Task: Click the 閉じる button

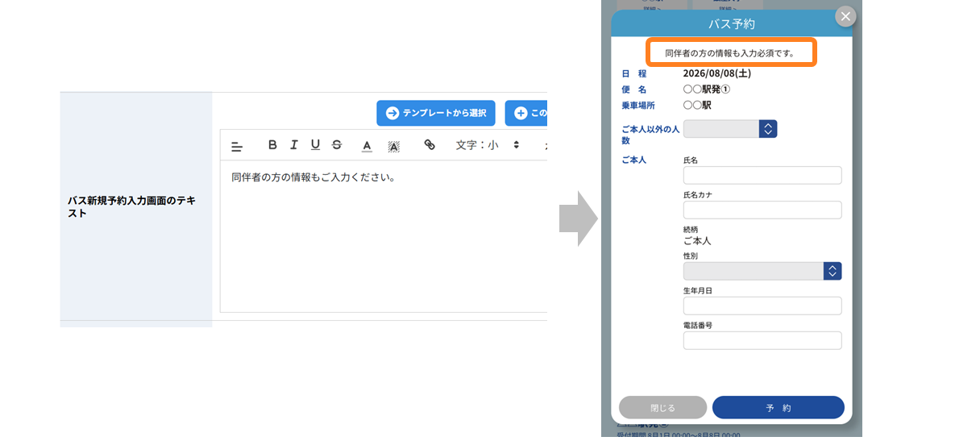Action: click(662, 407)
